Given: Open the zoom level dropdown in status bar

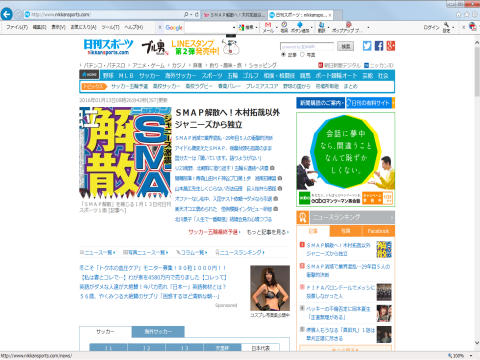Looking at the screenshot, I should 471,356.
